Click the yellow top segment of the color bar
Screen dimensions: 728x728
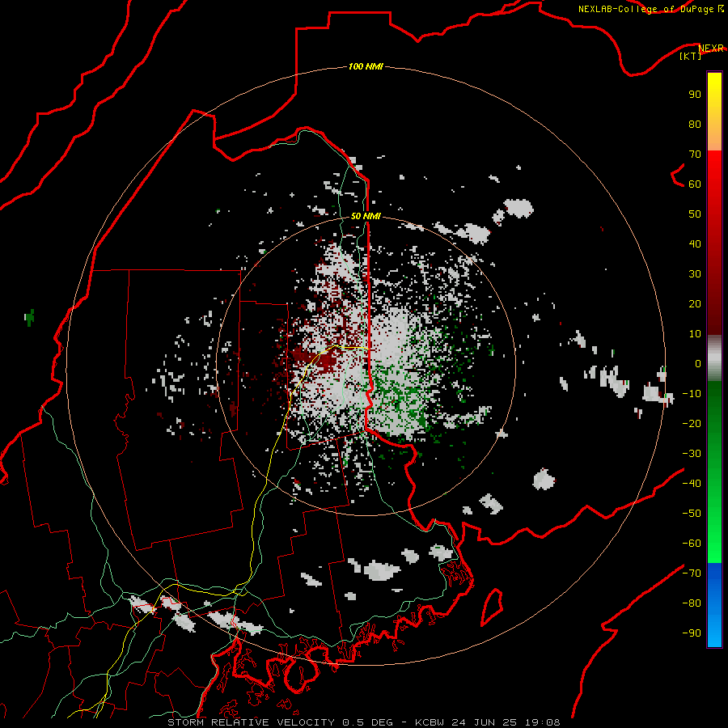(x=714, y=112)
